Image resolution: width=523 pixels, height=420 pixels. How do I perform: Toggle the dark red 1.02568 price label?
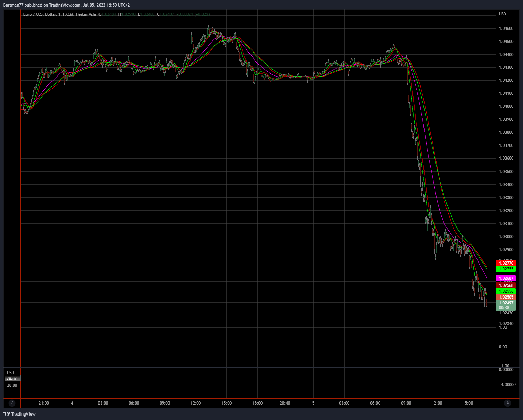pyautogui.click(x=506, y=285)
